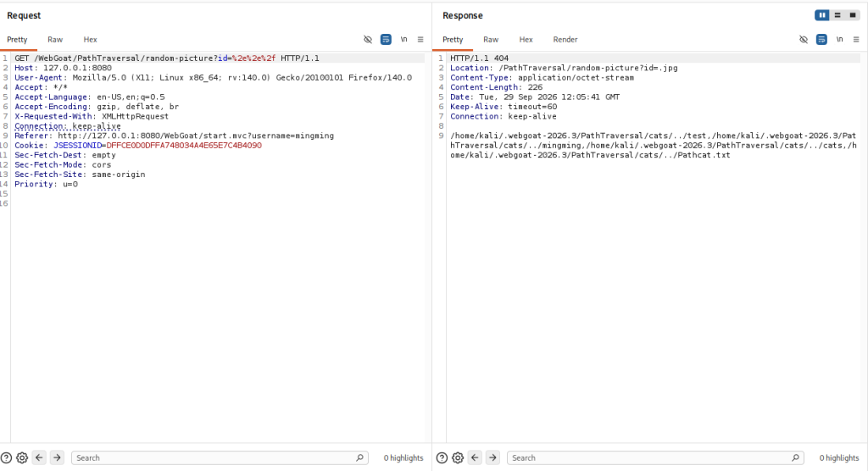The width and height of the screenshot is (868, 471).
Task: Select the Request Pretty tab
Action: click(17, 39)
